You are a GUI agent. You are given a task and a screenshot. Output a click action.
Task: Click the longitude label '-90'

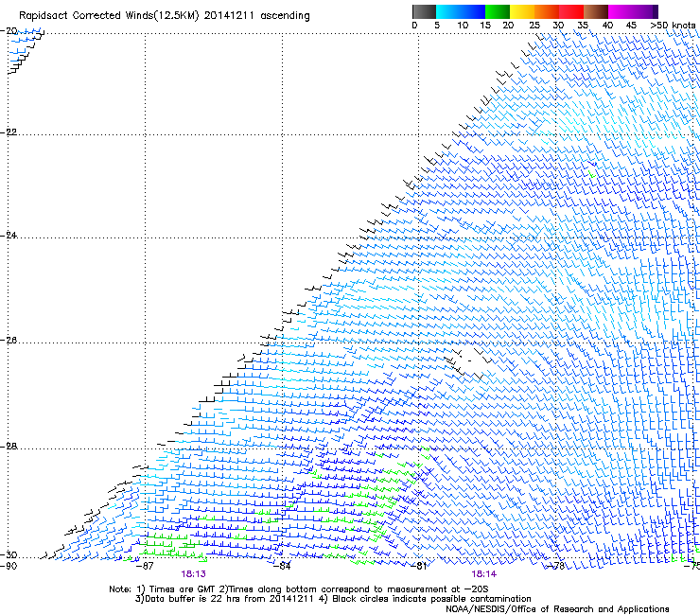click(x=9, y=567)
